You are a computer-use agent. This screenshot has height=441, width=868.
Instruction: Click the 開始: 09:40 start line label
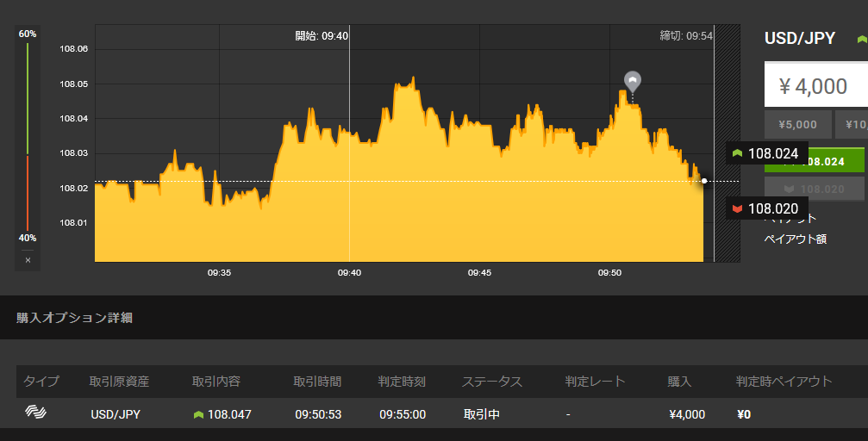[322, 36]
